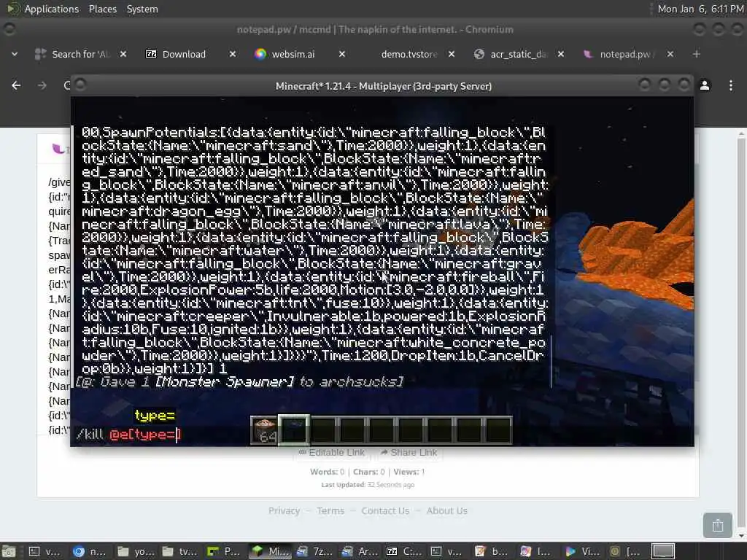Switch to the acr_static_da tab
This screenshot has height=560, width=747.
coord(519,54)
